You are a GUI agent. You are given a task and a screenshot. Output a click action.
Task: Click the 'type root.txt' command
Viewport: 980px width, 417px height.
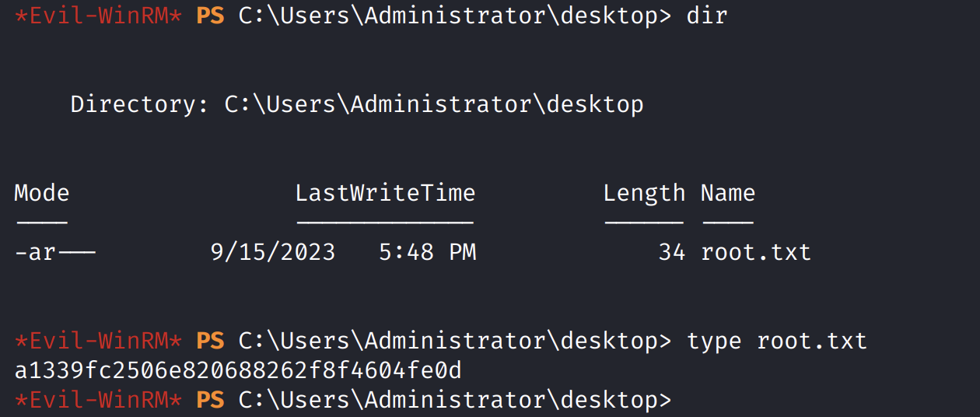pyautogui.click(x=776, y=341)
